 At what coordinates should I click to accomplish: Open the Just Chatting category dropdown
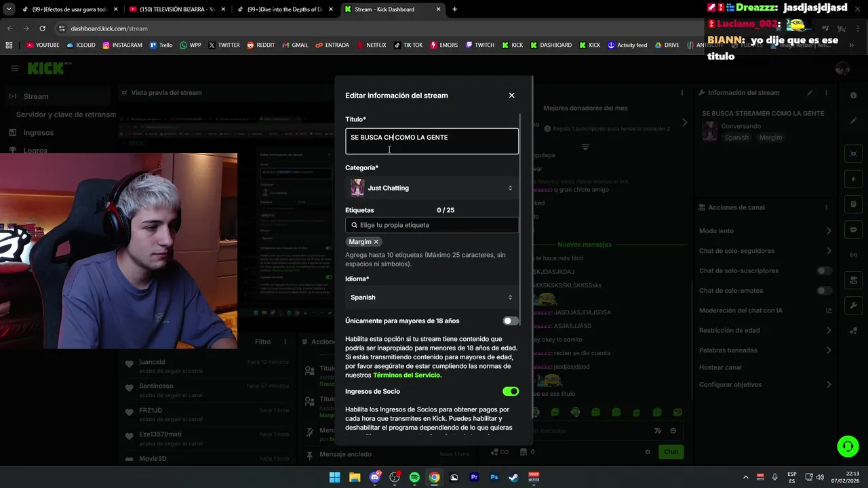coord(432,188)
